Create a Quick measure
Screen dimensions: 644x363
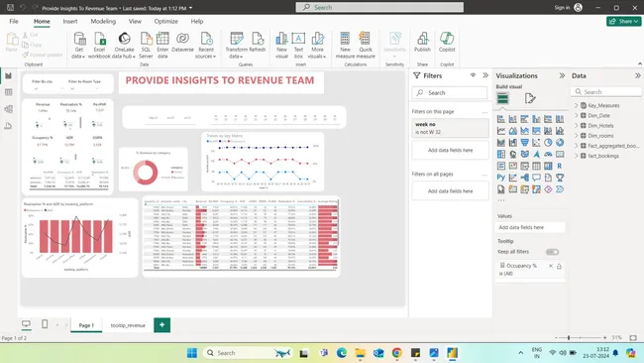click(x=366, y=46)
